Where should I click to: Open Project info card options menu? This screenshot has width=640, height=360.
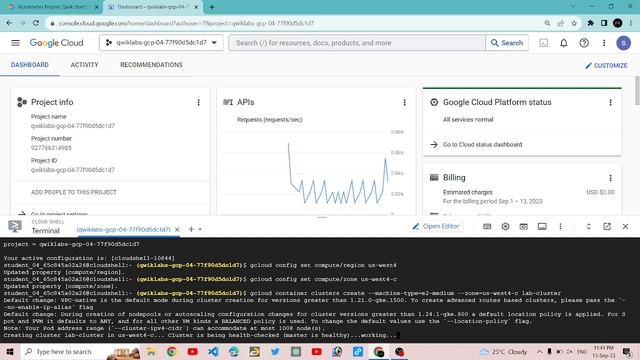tap(198, 102)
